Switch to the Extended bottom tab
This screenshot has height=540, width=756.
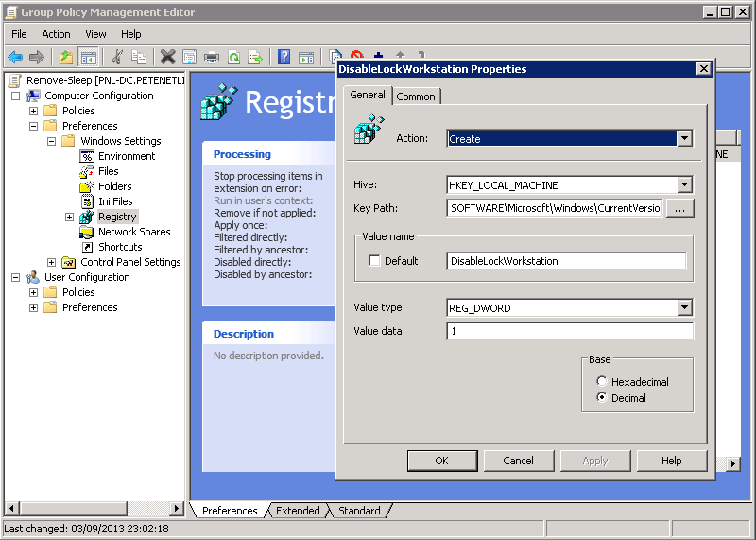click(298, 511)
